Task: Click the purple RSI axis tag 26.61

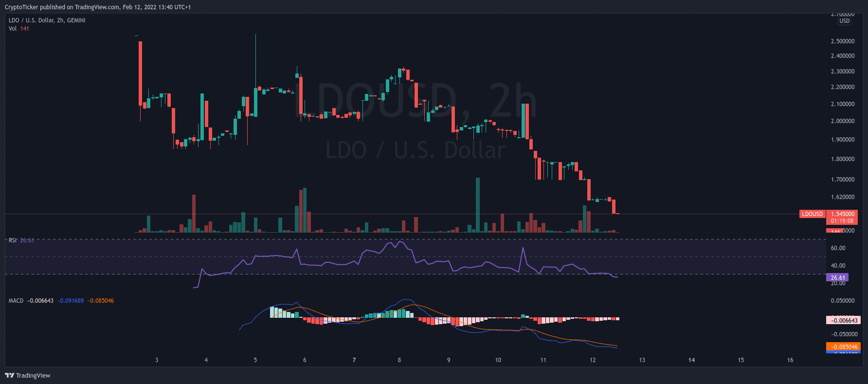Action: (x=837, y=277)
